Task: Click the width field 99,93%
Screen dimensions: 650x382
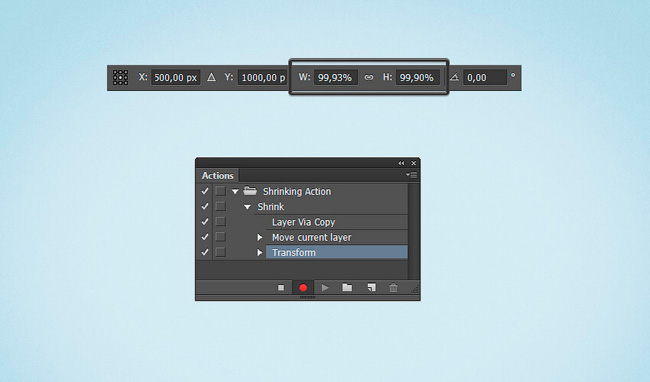Action: coord(336,77)
